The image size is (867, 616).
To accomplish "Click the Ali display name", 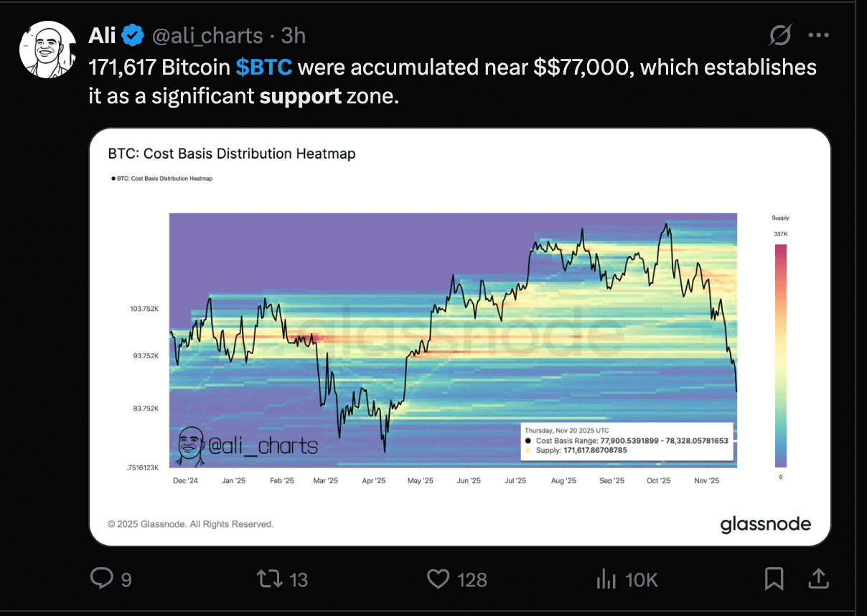I will tap(102, 34).
